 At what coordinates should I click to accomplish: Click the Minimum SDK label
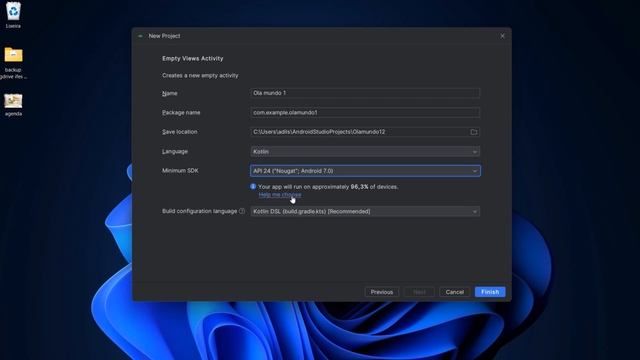pyautogui.click(x=180, y=171)
